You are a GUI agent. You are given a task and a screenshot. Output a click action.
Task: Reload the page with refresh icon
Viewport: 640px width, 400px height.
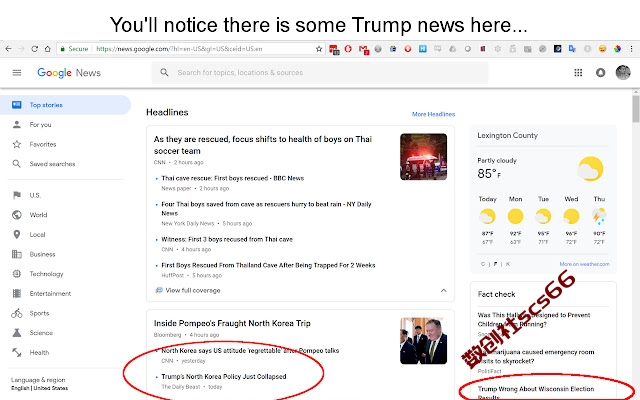click(35, 49)
